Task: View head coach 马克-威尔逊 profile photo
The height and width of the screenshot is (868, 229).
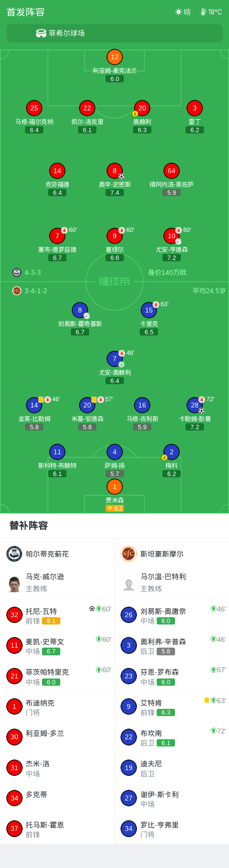Action: coord(14,583)
